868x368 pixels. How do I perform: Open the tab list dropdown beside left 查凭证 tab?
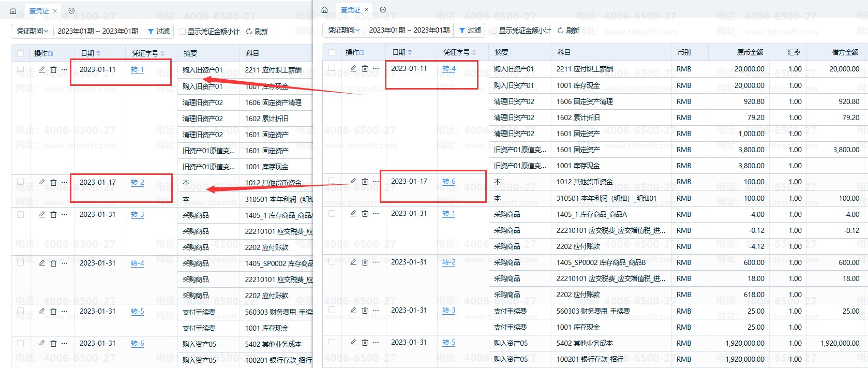pyautogui.click(x=71, y=11)
